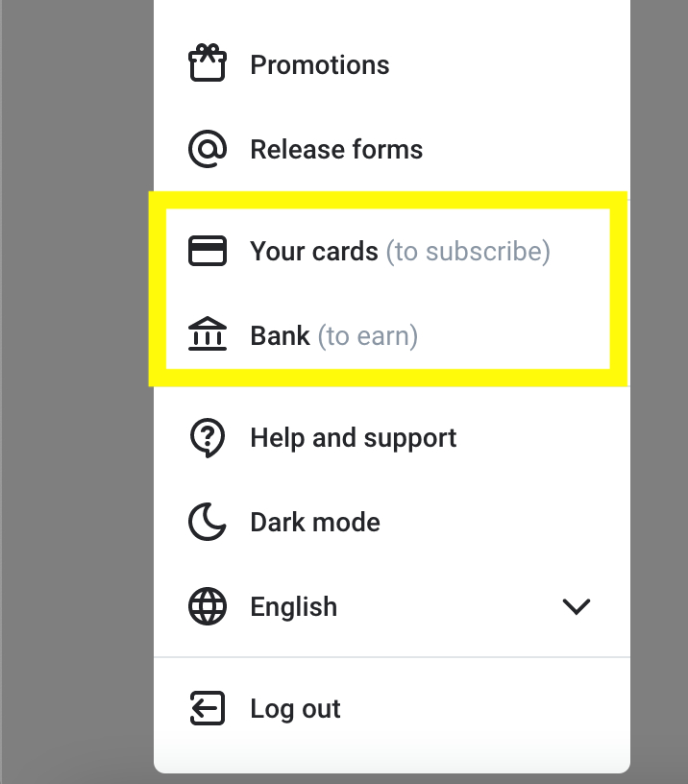688x784 pixels.
Task: Click the Bank building icon
Action: [208, 334]
